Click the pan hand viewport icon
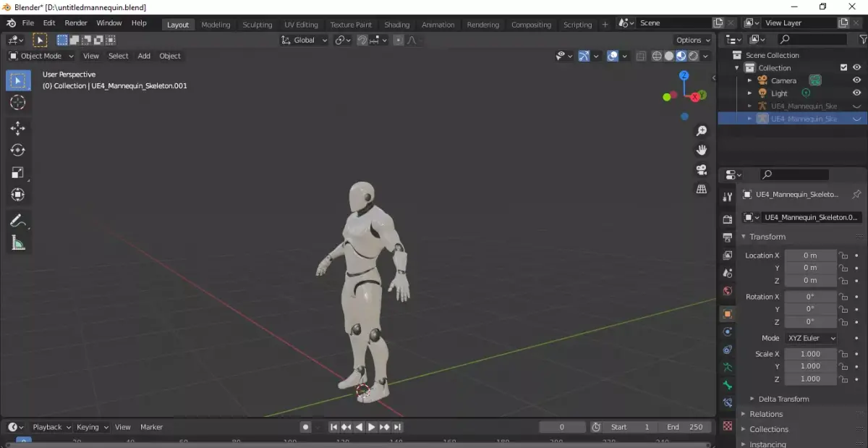The width and height of the screenshot is (868, 448). 701,150
